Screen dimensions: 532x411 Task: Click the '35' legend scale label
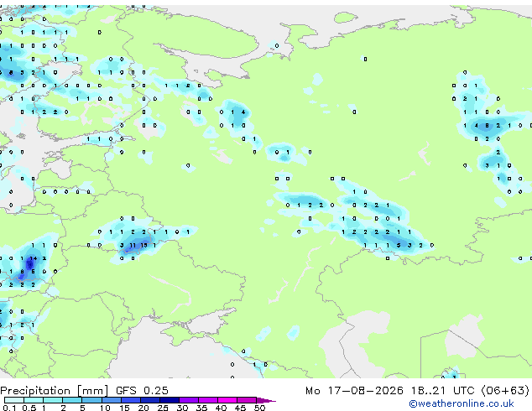pos(202,408)
